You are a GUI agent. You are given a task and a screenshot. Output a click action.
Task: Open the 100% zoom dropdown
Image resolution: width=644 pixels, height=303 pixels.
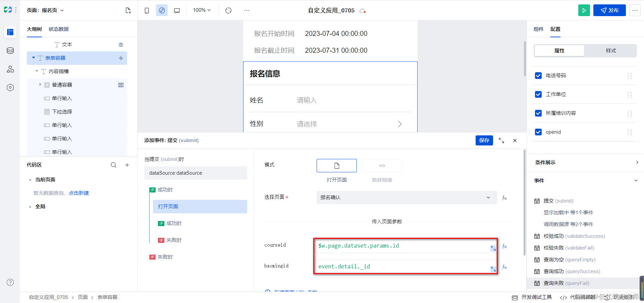(x=202, y=10)
